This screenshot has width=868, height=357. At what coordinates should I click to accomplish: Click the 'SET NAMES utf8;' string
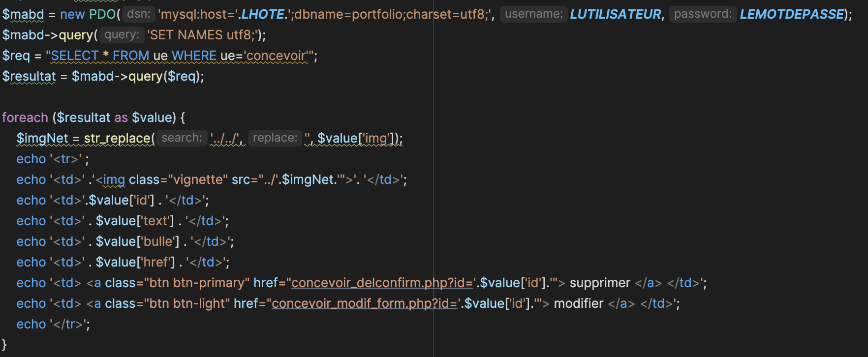(x=202, y=35)
